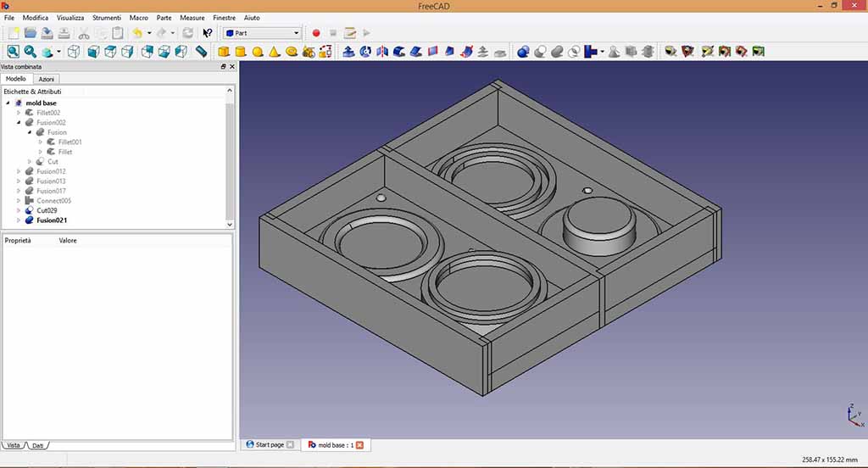Open the Strumenti menu
Viewport: 868px width, 468px height.
tap(107, 18)
